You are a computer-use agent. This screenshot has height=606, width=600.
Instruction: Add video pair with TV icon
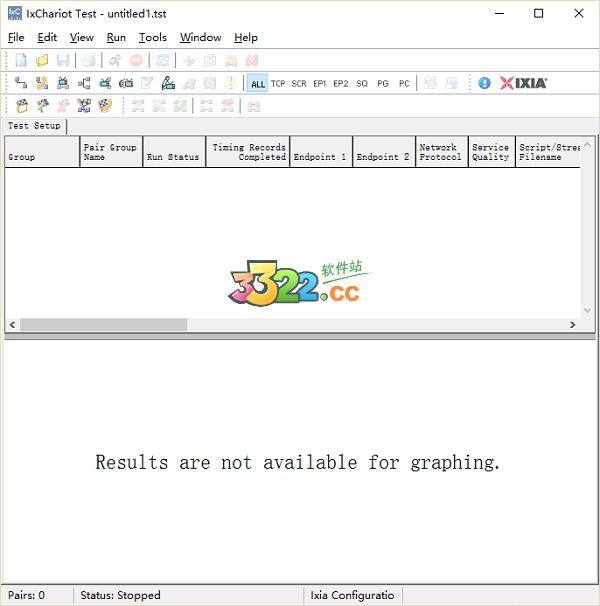(63, 83)
